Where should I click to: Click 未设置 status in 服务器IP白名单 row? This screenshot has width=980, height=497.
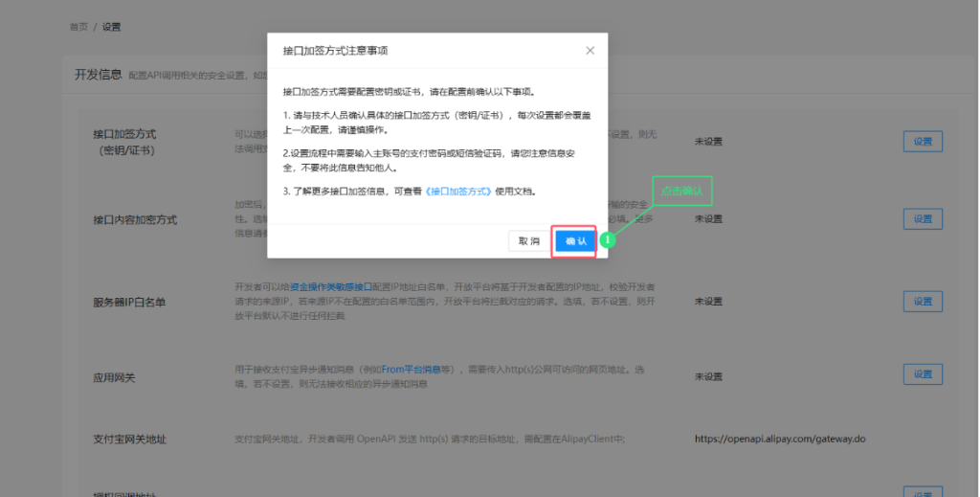708,302
